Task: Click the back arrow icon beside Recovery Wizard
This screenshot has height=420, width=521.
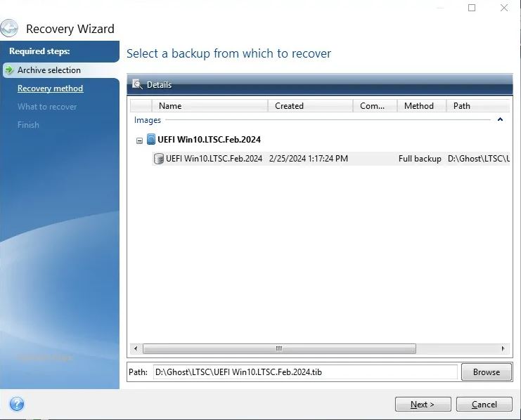Action: (10, 29)
